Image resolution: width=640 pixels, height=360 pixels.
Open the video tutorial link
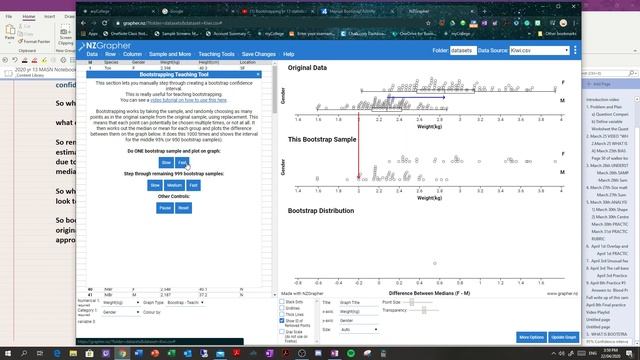point(188,100)
